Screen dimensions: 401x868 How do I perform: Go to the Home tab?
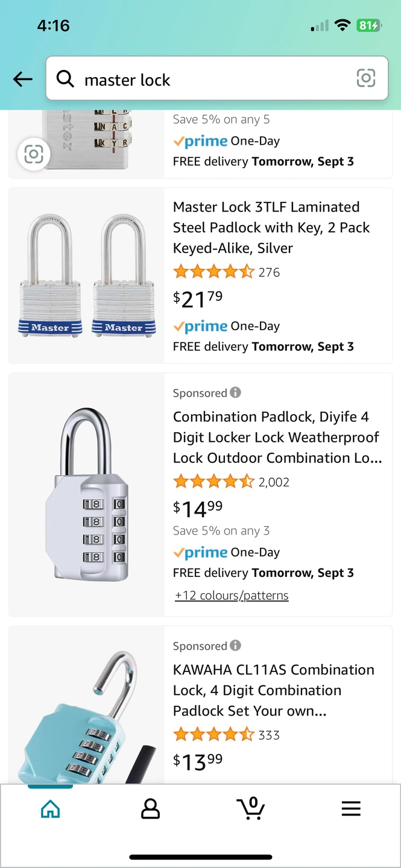pyautogui.click(x=50, y=808)
